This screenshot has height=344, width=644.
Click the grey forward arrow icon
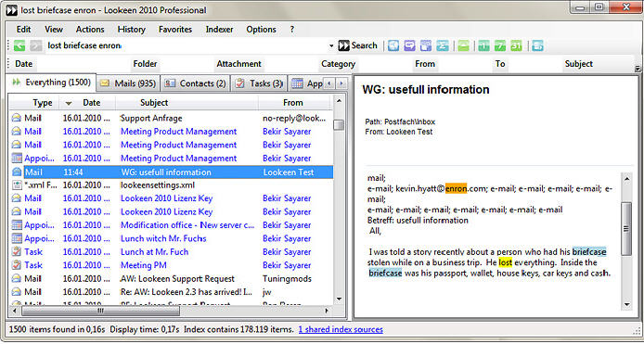[x=36, y=45]
